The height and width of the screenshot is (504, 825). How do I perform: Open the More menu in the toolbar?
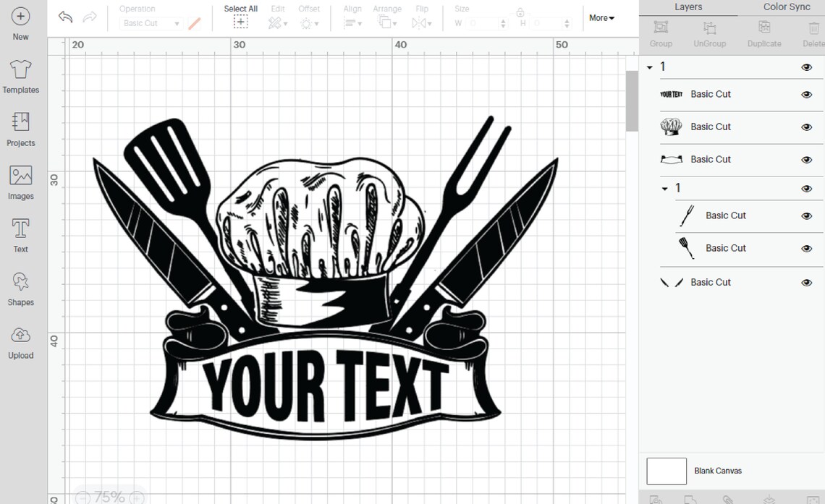click(601, 17)
